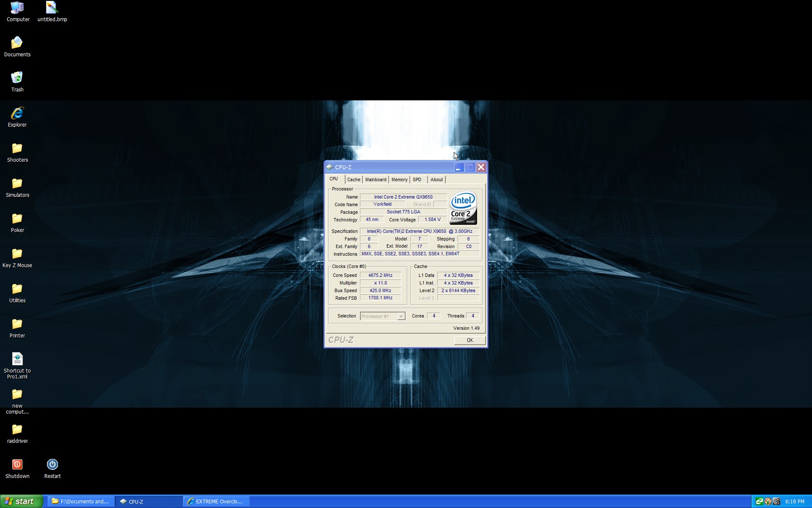Click the Specification field value
This screenshot has width=812, height=508.
tap(420, 231)
